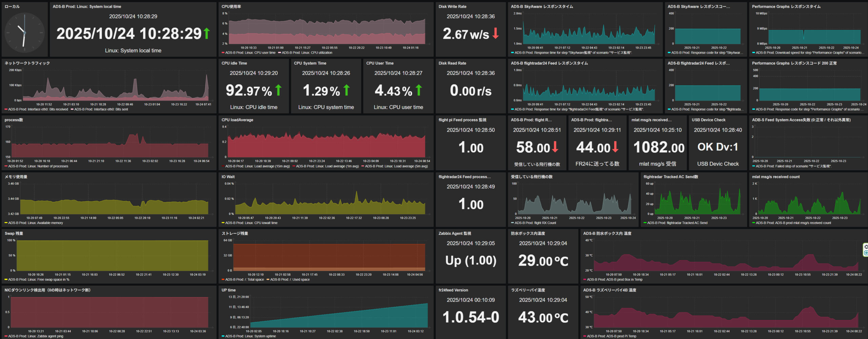868x339 pixels.
Task: Click the green arrow in CPU System Time widget
Action: point(347,90)
